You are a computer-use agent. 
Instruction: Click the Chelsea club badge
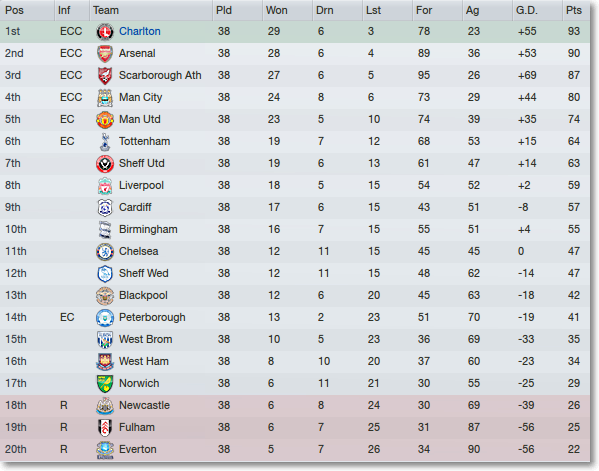(105, 252)
